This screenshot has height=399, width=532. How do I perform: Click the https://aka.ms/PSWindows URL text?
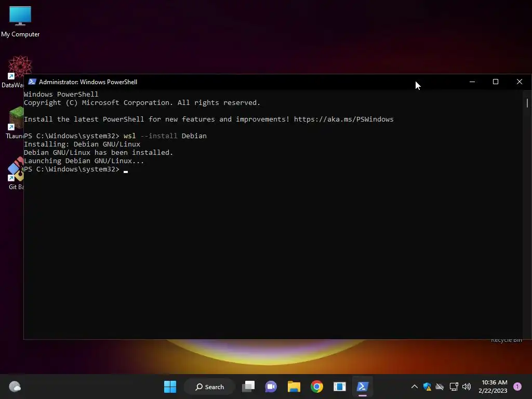344,119
